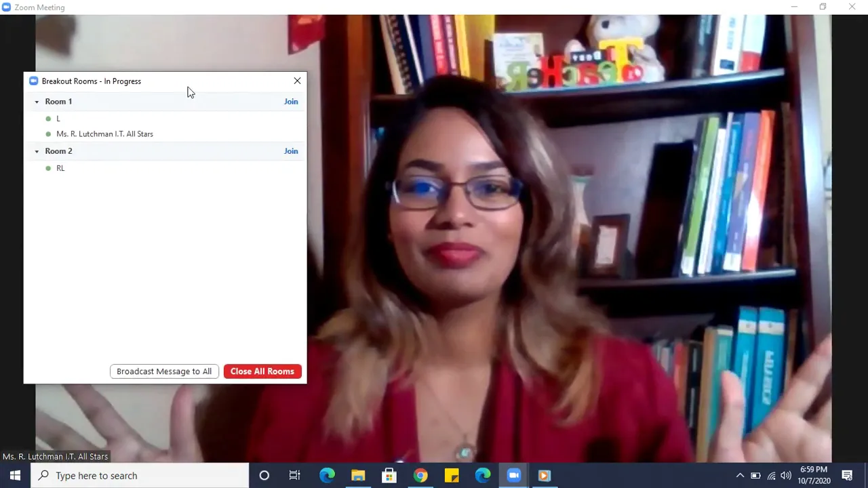Select participant Ms. R. Lutchman I.T. All Stars
The height and width of the screenshot is (488, 868).
(x=104, y=134)
